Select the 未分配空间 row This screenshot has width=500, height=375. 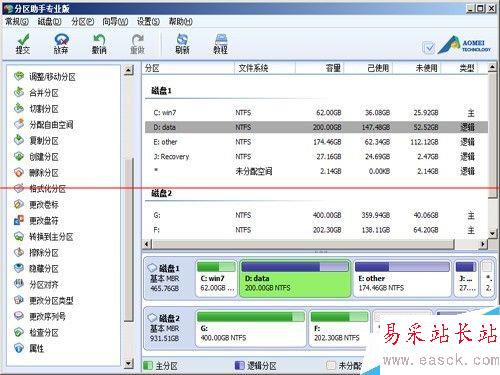pyautogui.click(x=316, y=171)
